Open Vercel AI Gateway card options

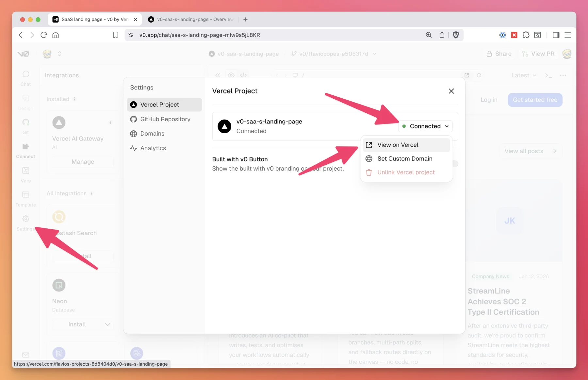point(110,123)
